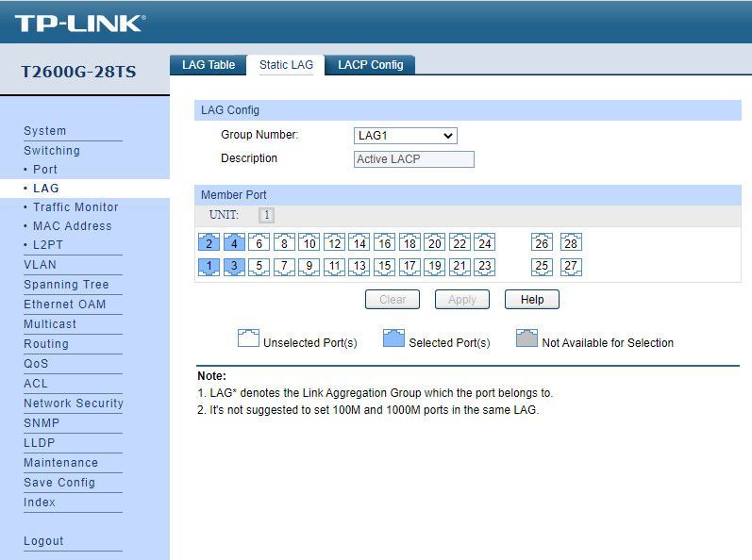Select member port 20
This screenshot has width=752, height=560.
click(435, 242)
